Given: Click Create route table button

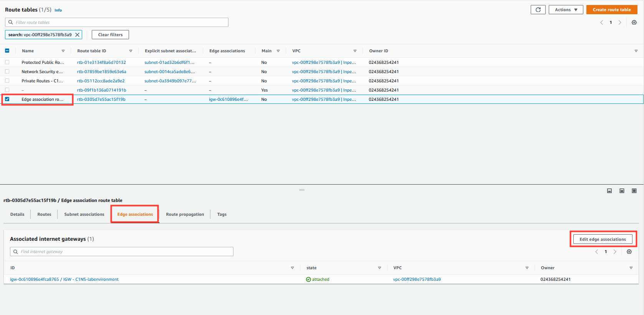Looking at the screenshot, I should coord(612,10).
